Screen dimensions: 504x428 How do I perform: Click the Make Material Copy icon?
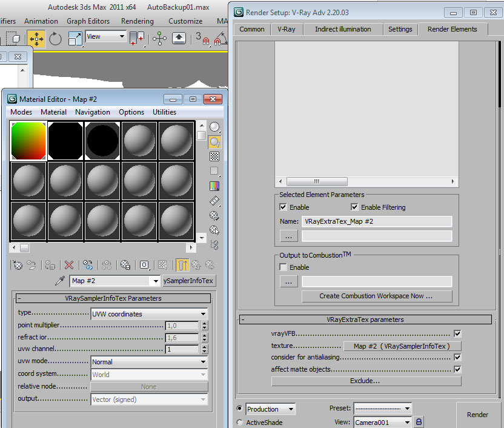(x=88, y=265)
